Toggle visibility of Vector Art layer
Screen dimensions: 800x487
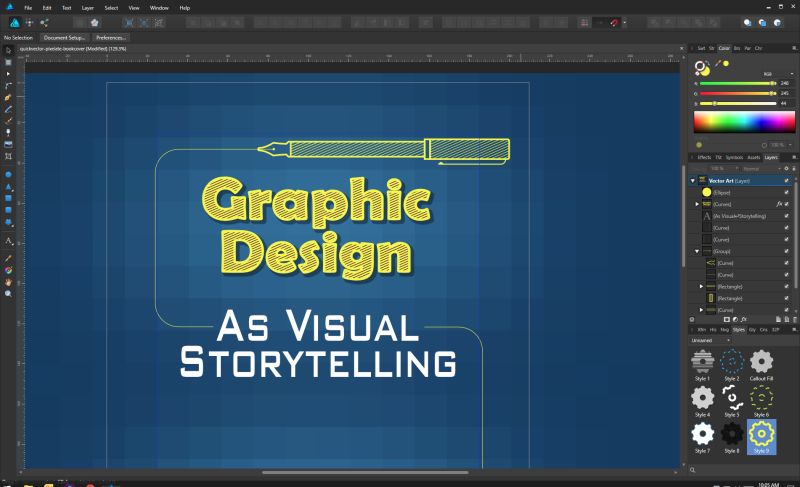coord(786,181)
